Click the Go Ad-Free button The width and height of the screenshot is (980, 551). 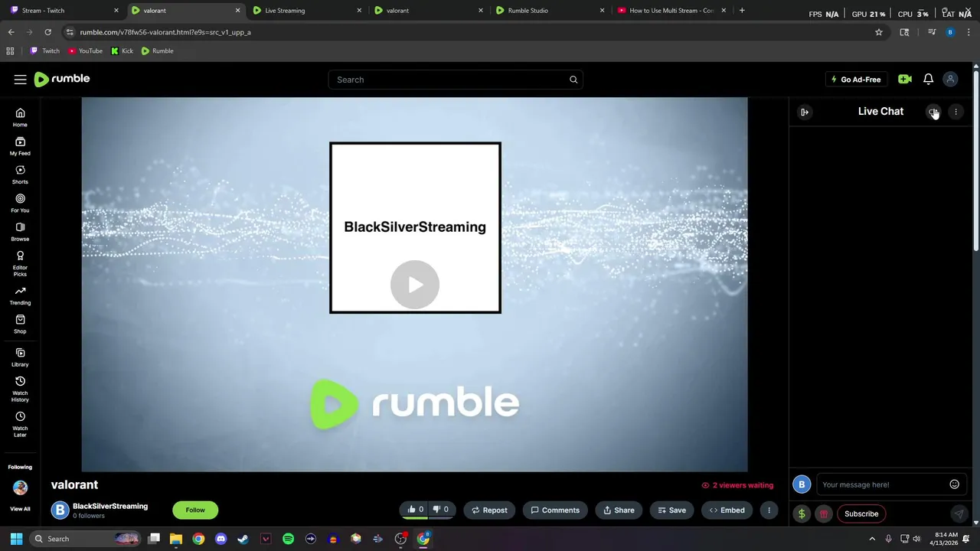click(855, 80)
